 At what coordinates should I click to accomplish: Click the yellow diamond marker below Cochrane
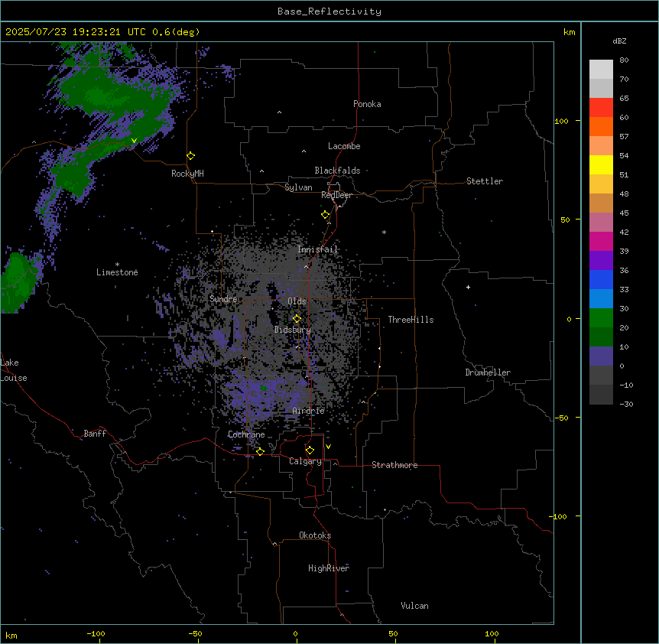coord(260,451)
